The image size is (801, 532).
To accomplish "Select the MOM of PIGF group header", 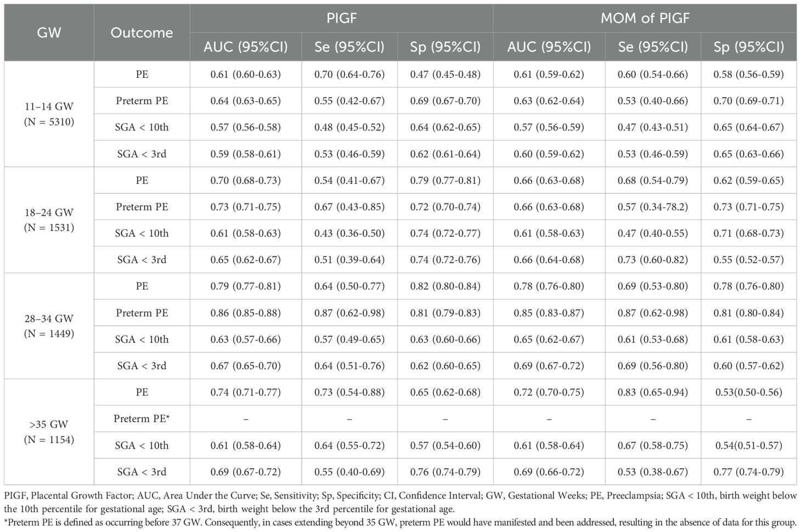I will point(645,18).
